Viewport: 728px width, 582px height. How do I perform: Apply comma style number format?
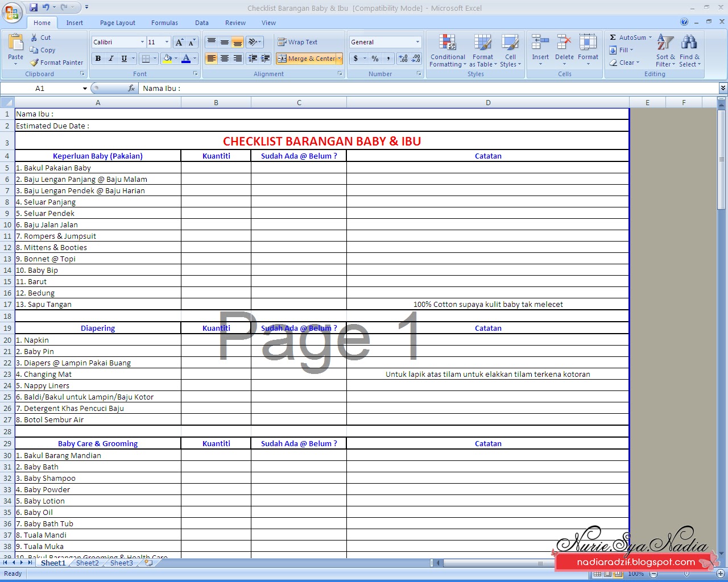(388, 59)
